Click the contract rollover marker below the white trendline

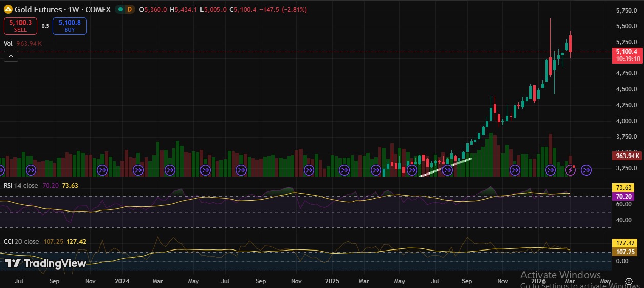tap(447, 169)
